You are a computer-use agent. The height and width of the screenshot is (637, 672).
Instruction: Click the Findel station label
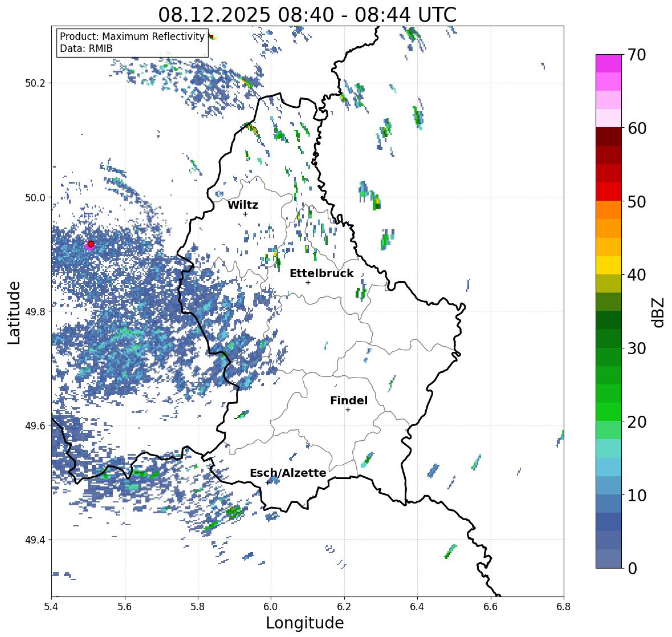[349, 400]
